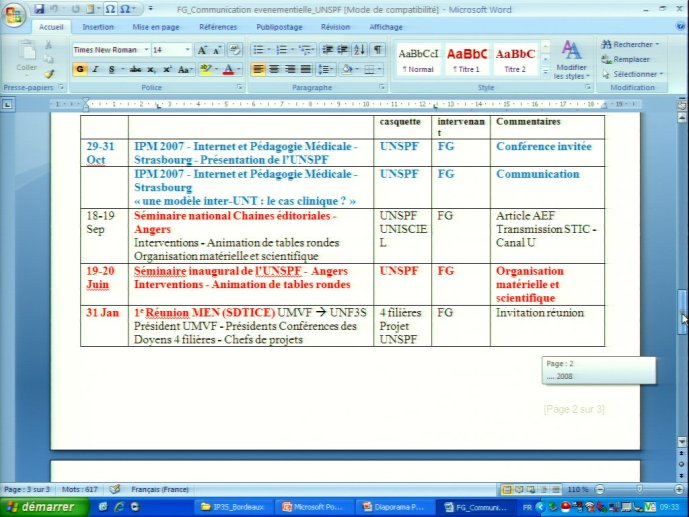Click the tab stop selector at ruler corner

tap(7, 105)
